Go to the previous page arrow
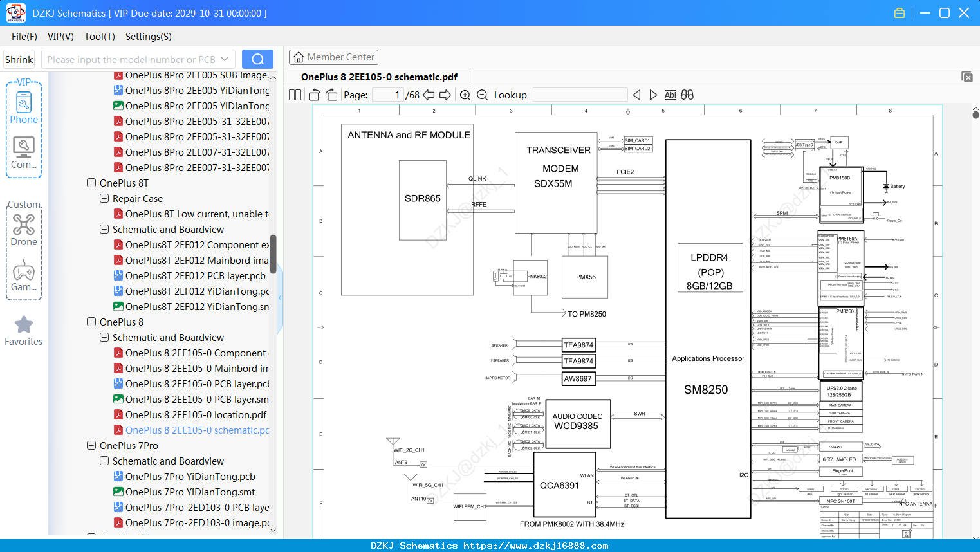The image size is (980, 552). [429, 95]
